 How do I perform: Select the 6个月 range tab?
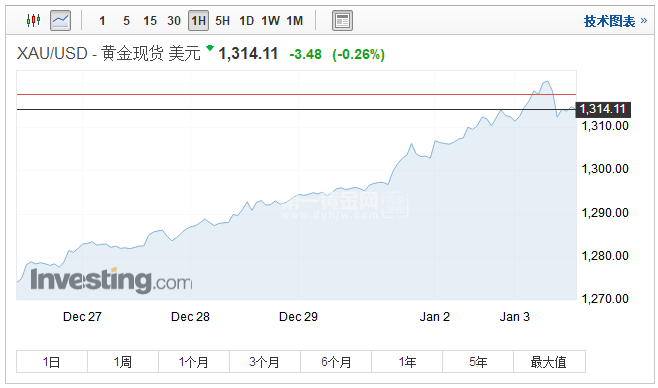click(336, 362)
